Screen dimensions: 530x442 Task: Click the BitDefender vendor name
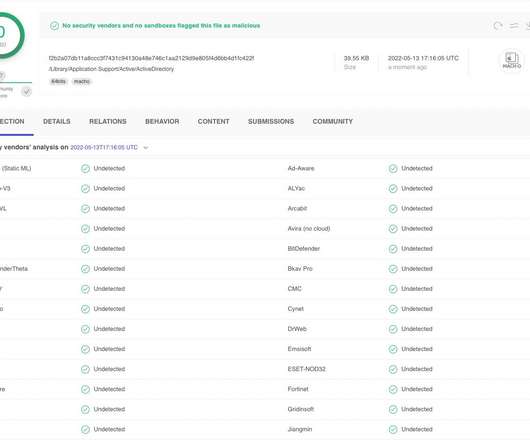click(304, 249)
